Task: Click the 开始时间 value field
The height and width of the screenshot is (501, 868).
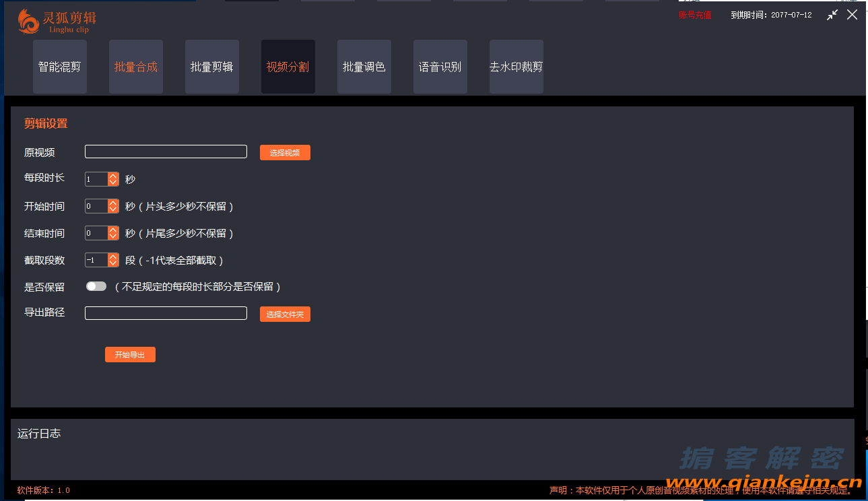Action: point(96,206)
